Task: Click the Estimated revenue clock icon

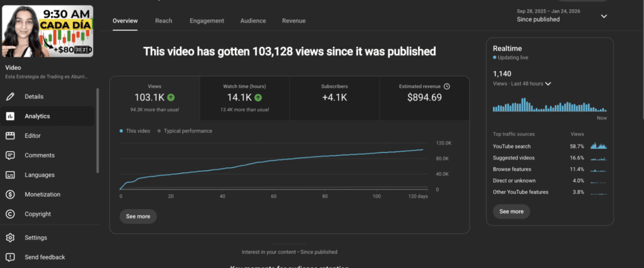Action: [x=447, y=86]
